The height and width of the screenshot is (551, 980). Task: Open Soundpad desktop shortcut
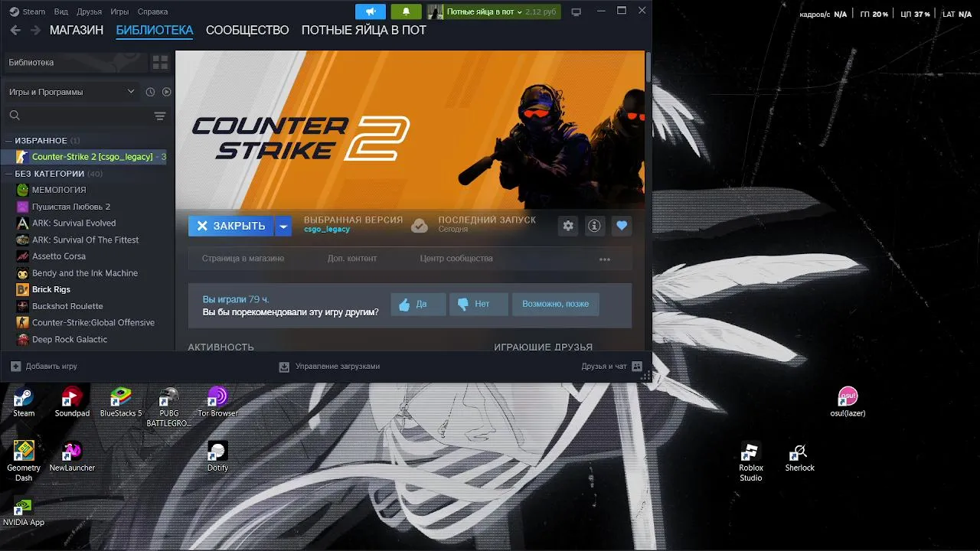click(x=72, y=403)
